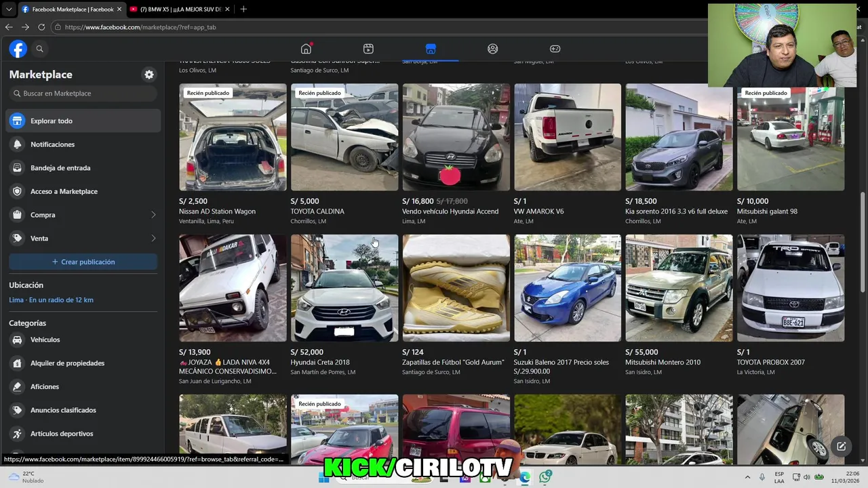Screen dimensions: 868x488
Task: Open Zapatillas de Fútbol Gold Aurum photo
Action: pos(456,288)
